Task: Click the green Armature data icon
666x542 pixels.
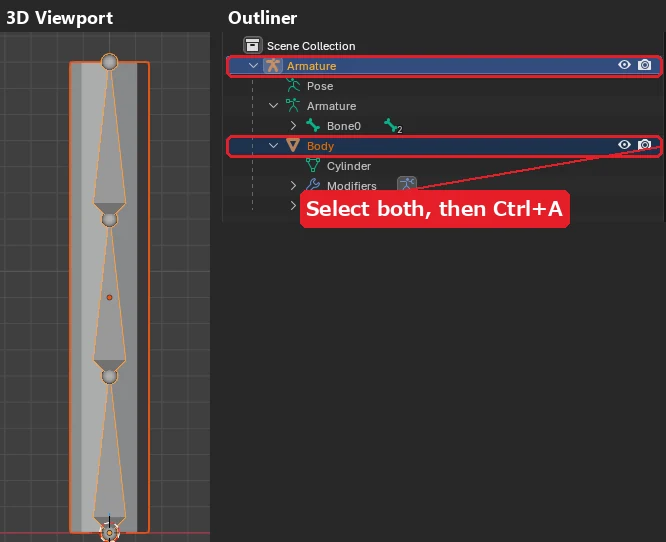Action: coord(293,105)
